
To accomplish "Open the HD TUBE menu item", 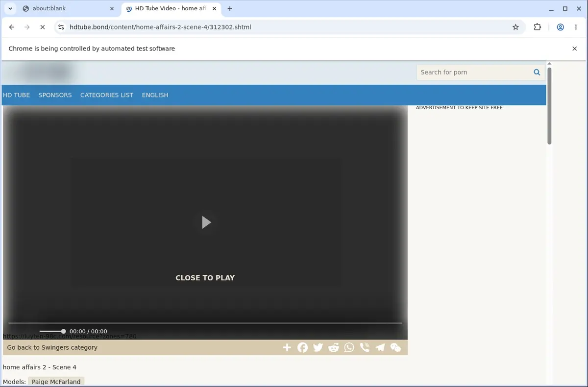I will [x=16, y=95].
